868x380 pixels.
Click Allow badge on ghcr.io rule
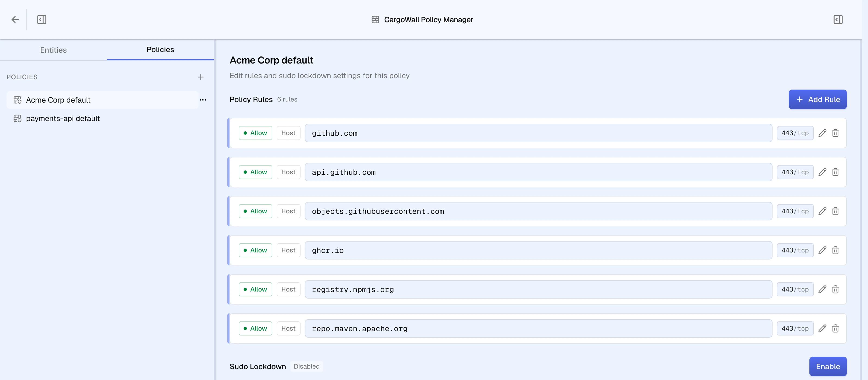pyautogui.click(x=256, y=251)
